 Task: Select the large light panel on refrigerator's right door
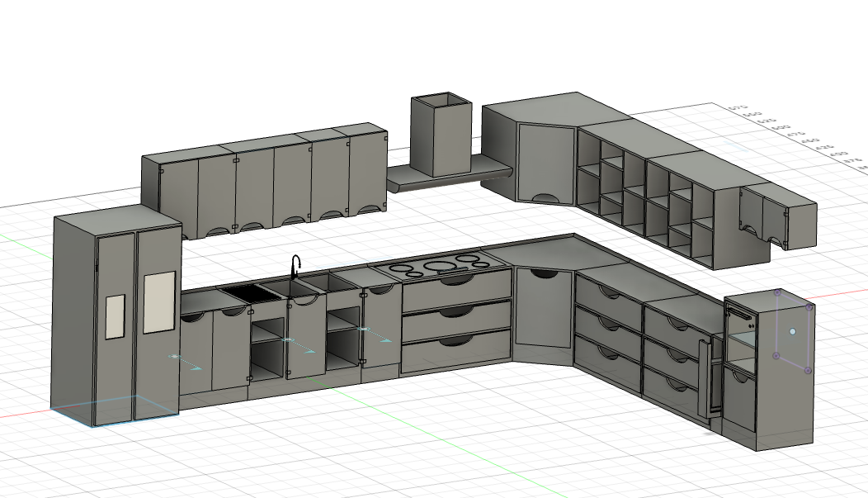[159, 302]
